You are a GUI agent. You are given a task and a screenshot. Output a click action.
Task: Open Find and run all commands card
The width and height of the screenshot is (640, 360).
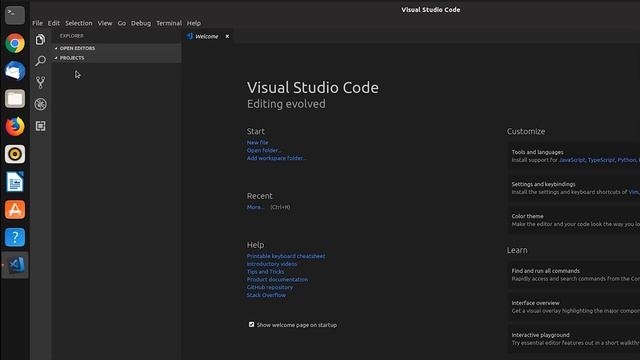[573, 275]
